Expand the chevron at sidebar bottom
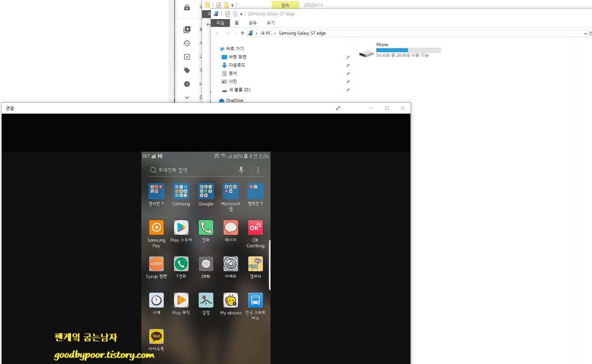 pyautogui.click(x=187, y=97)
